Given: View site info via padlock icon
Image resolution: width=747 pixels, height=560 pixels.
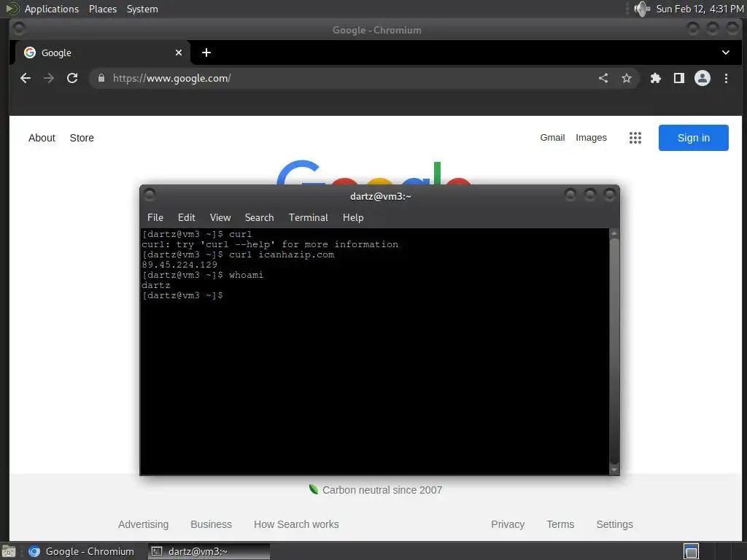Looking at the screenshot, I should (101, 78).
